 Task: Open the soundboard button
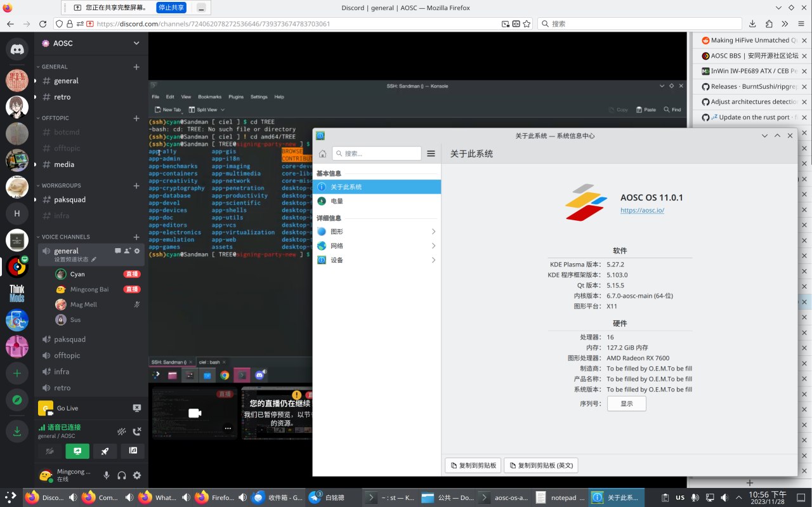coord(133,451)
